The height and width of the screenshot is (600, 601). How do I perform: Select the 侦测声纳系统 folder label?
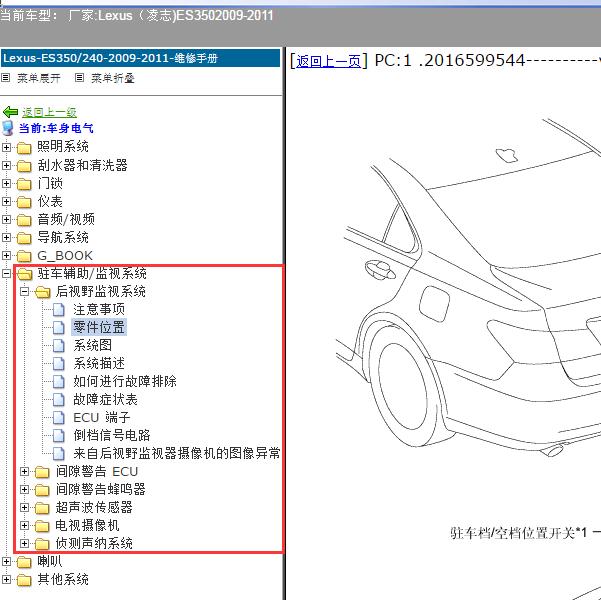(94, 544)
